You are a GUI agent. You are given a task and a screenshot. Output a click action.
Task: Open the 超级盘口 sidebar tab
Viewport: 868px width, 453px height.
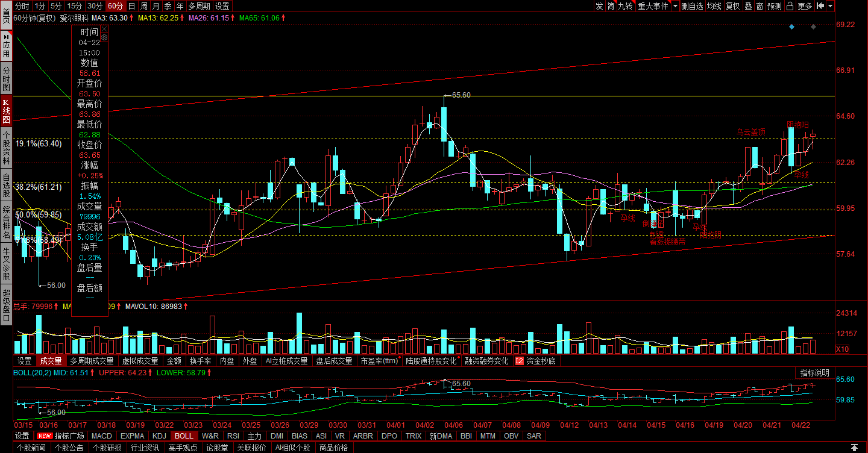pyautogui.click(x=6, y=305)
